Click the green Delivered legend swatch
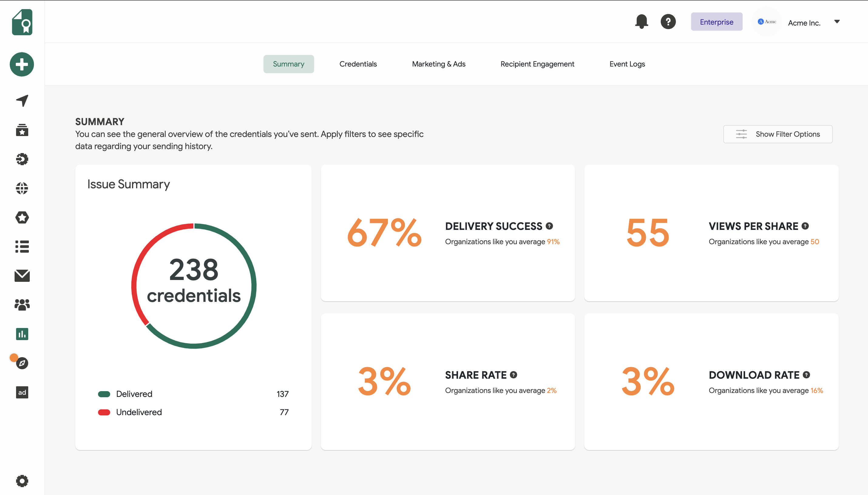Image resolution: width=868 pixels, height=495 pixels. point(104,394)
